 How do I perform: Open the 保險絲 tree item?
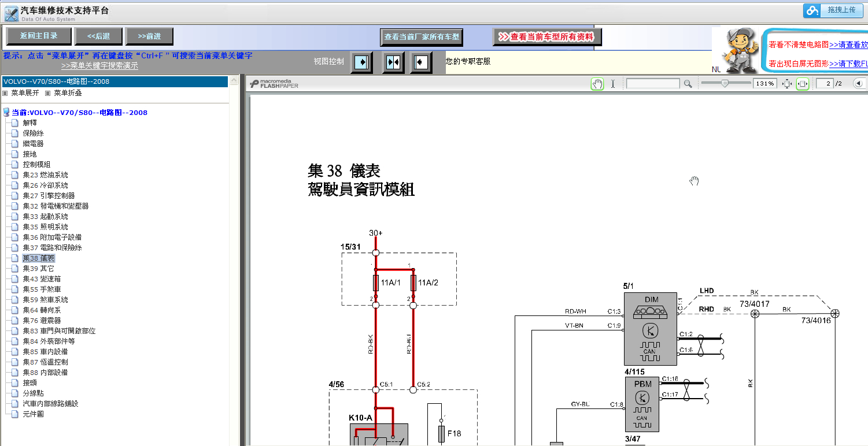34,133
